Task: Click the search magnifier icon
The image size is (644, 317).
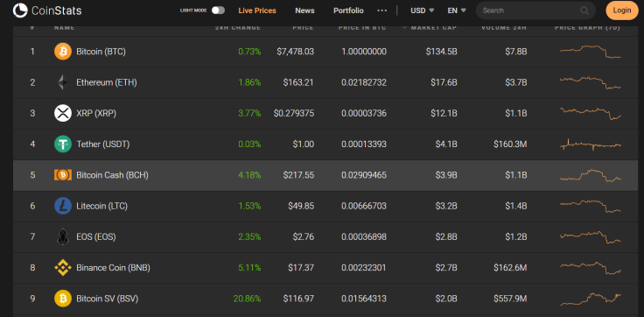Action: (x=584, y=11)
